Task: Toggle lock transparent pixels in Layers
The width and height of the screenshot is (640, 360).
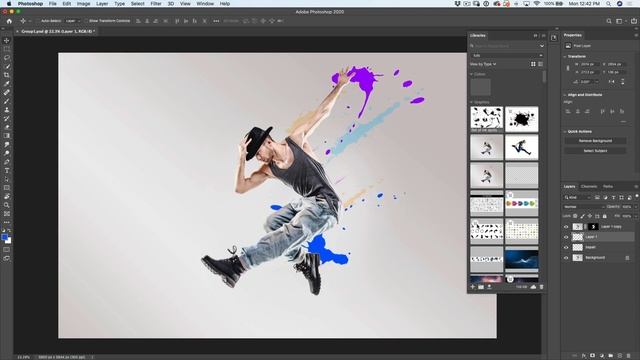Action: 575,216
